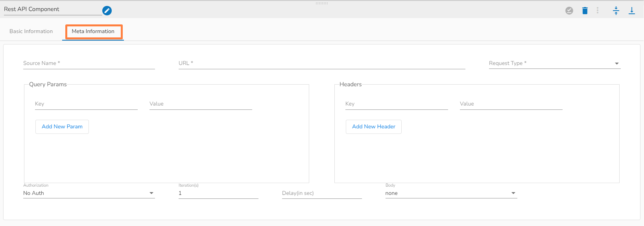
Task: Switch to the Basic Information tab
Action: point(31,31)
